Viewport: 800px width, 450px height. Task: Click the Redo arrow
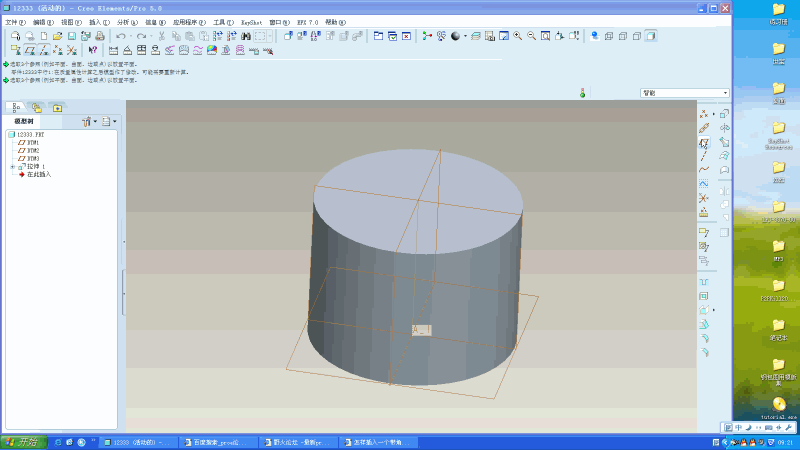point(141,36)
